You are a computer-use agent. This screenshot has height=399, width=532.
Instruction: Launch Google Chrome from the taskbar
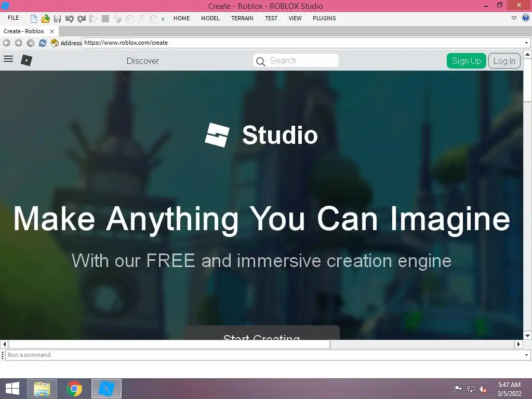coord(74,389)
